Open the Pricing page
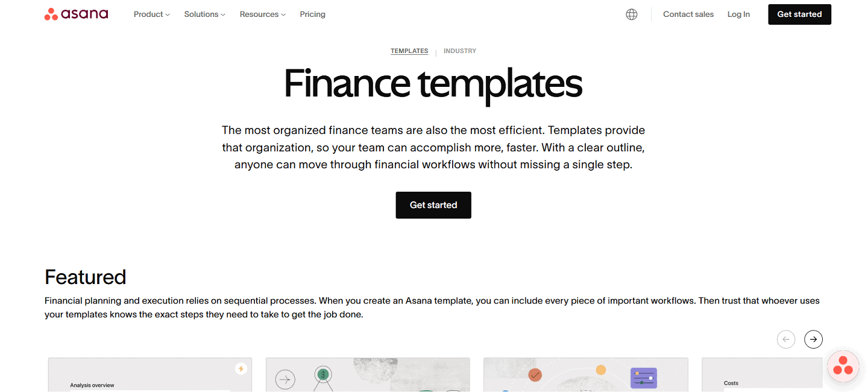 pyautogui.click(x=312, y=14)
